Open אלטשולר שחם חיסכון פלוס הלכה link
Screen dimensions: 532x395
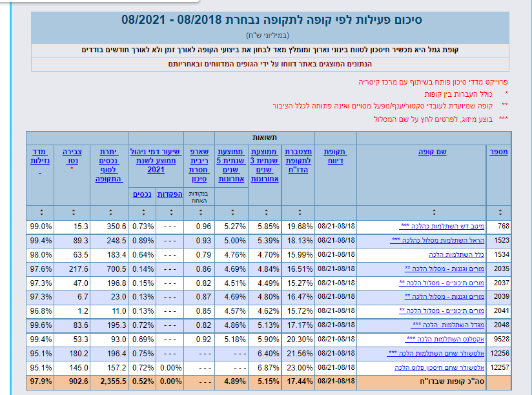[440, 367]
